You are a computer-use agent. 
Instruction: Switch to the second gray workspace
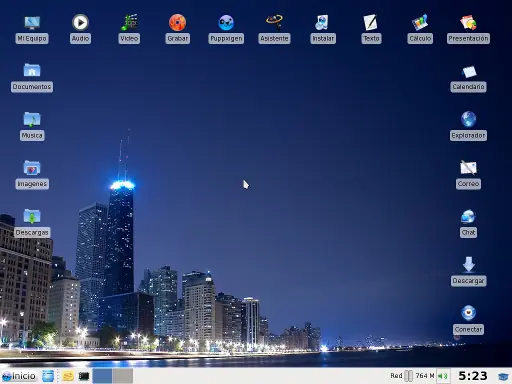coord(123,376)
